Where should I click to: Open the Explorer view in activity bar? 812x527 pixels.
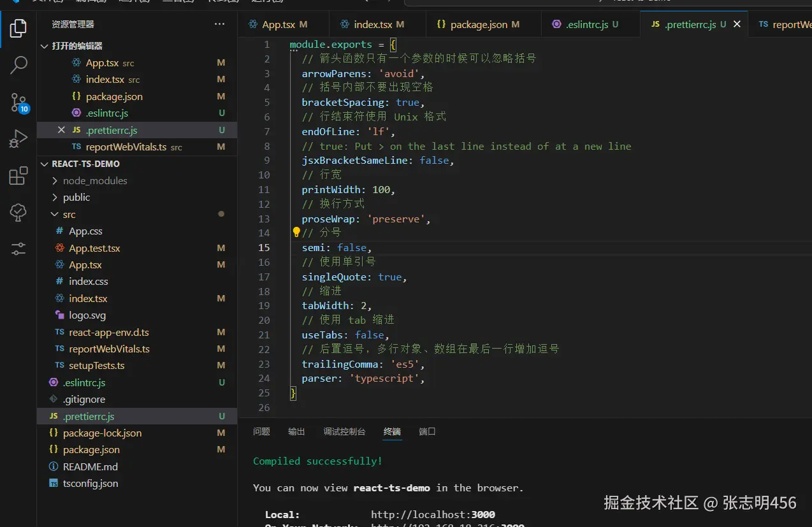coord(18,28)
